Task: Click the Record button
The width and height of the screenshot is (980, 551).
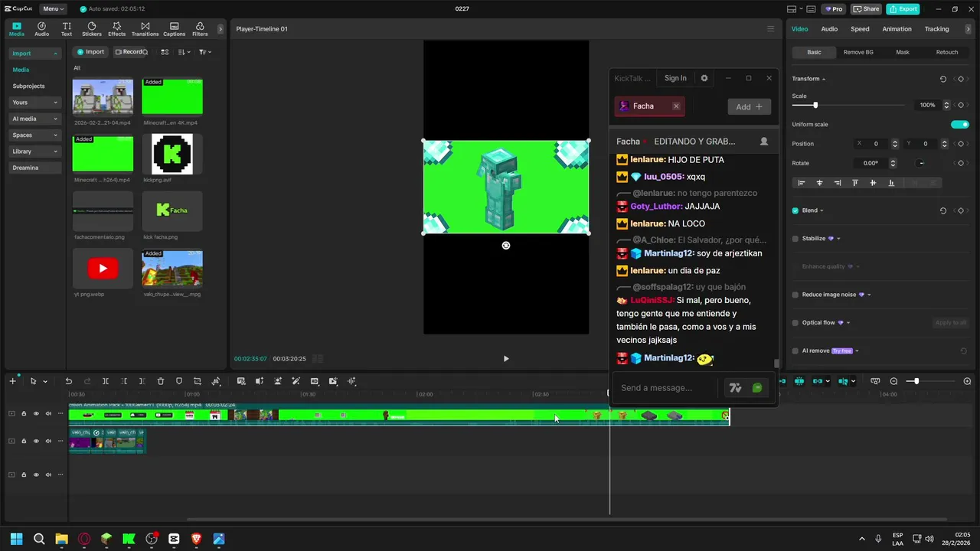Action: tap(132, 52)
